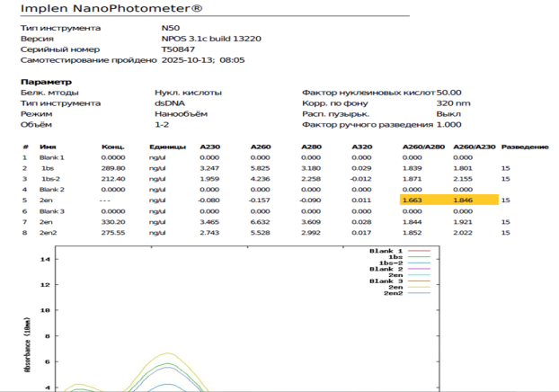Click the 320 nm background correction value
Screen dimensions: 559x392
tap(452, 102)
